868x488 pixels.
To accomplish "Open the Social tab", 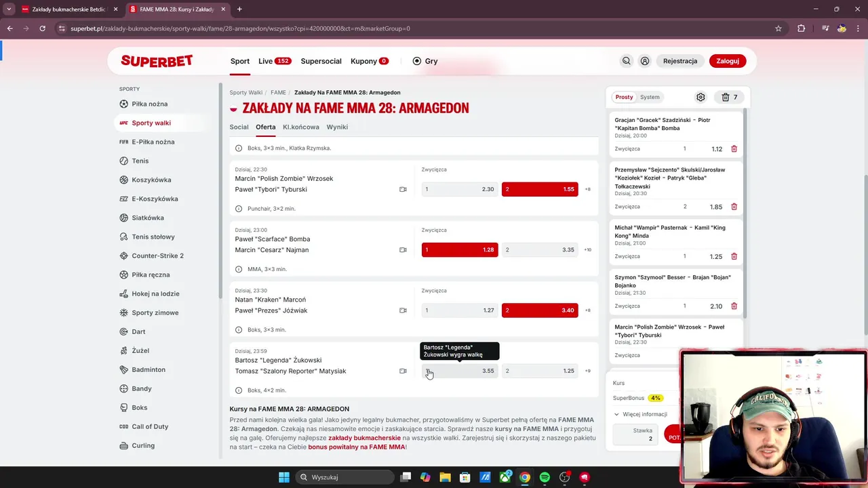I will [239, 127].
